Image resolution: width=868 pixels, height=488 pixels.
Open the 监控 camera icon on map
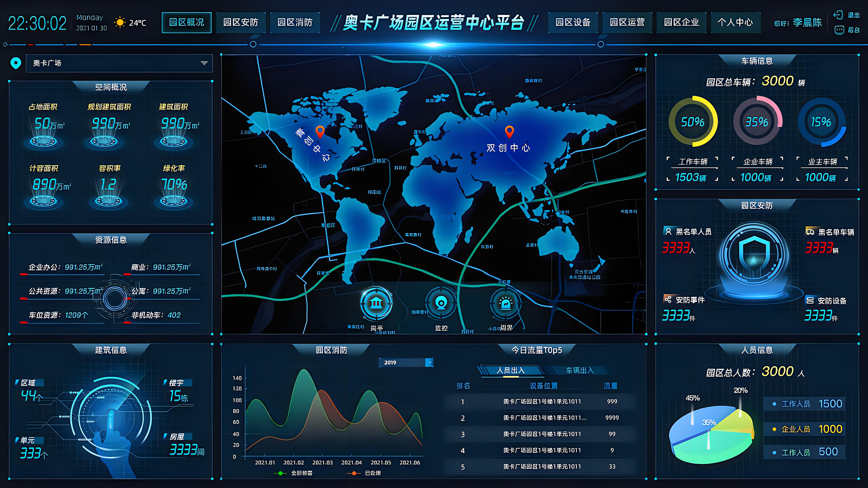click(x=441, y=303)
